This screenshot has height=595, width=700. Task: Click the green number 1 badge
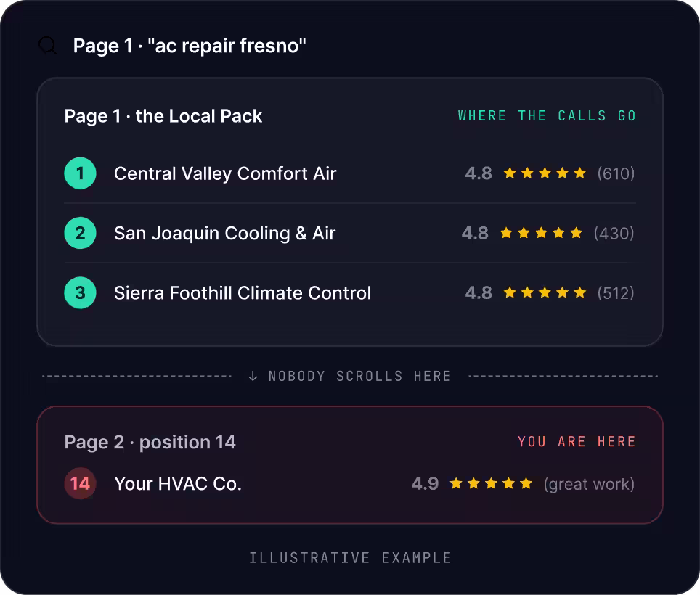(x=81, y=173)
